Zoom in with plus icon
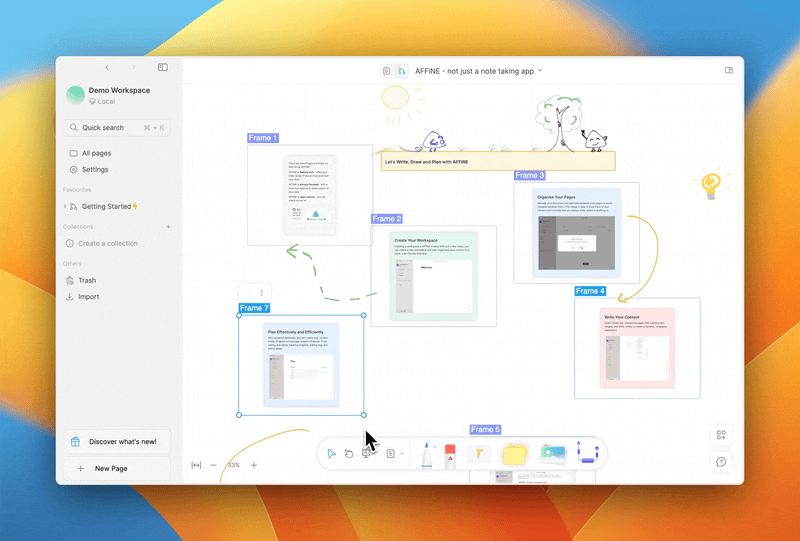The image size is (800, 541). [x=254, y=465]
